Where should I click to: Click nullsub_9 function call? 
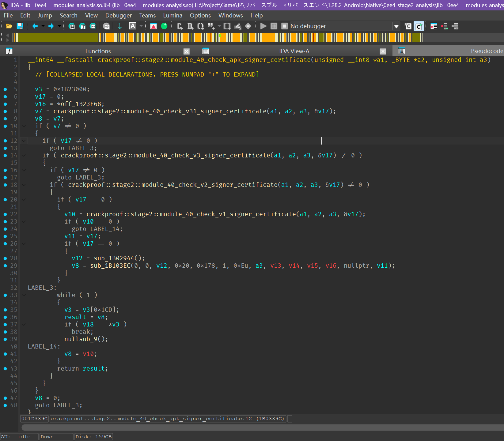(x=81, y=339)
